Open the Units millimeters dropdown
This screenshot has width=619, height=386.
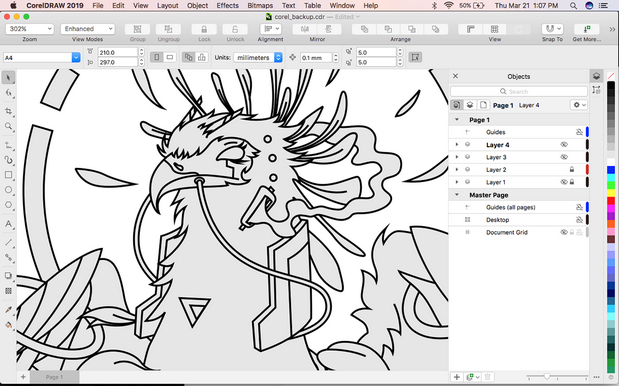pyautogui.click(x=258, y=58)
